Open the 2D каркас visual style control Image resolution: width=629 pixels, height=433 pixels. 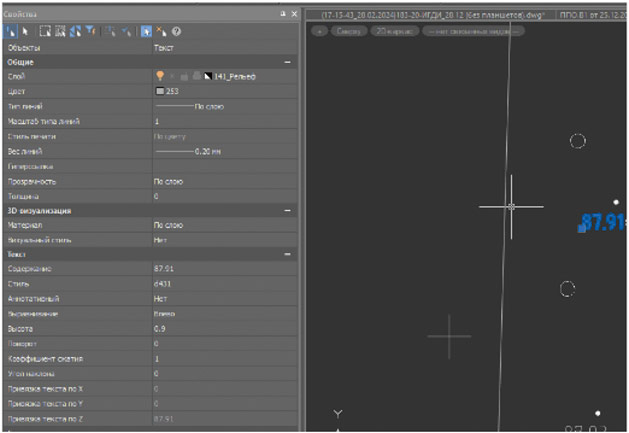point(395,31)
